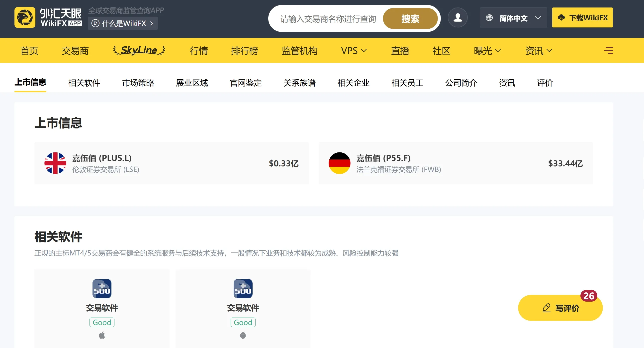The width and height of the screenshot is (644, 348).
Task: Open the user account profile icon
Action: pyautogui.click(x=458, y=17)
